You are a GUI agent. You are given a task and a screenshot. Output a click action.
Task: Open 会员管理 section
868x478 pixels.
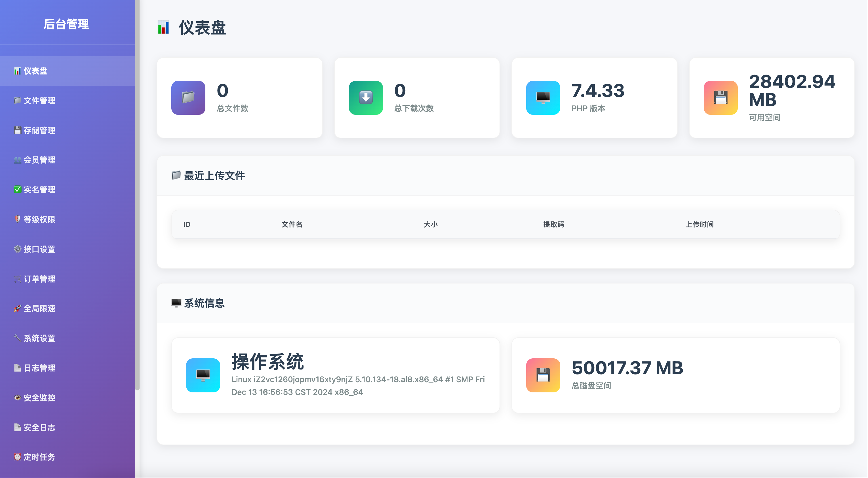coord(68,160)
